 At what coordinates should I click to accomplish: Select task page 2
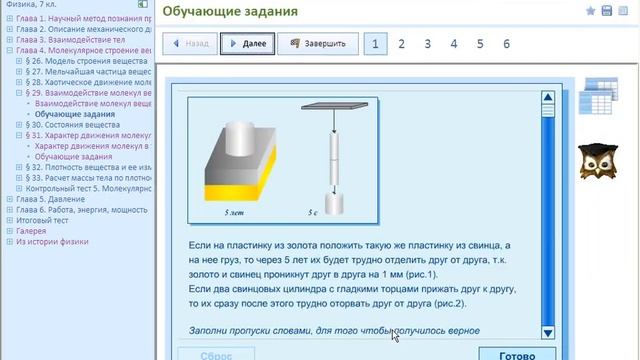tap(401, 44)
